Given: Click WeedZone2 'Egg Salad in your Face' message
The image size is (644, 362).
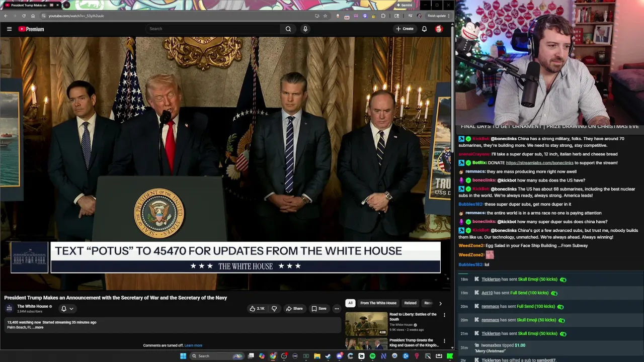Looking at the screenshot, I should 523,246.
